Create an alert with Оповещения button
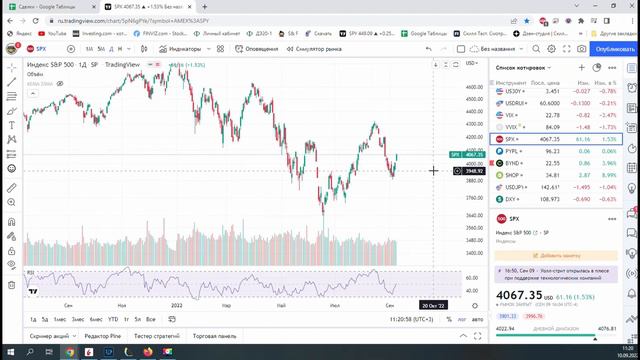 (256, 49)
